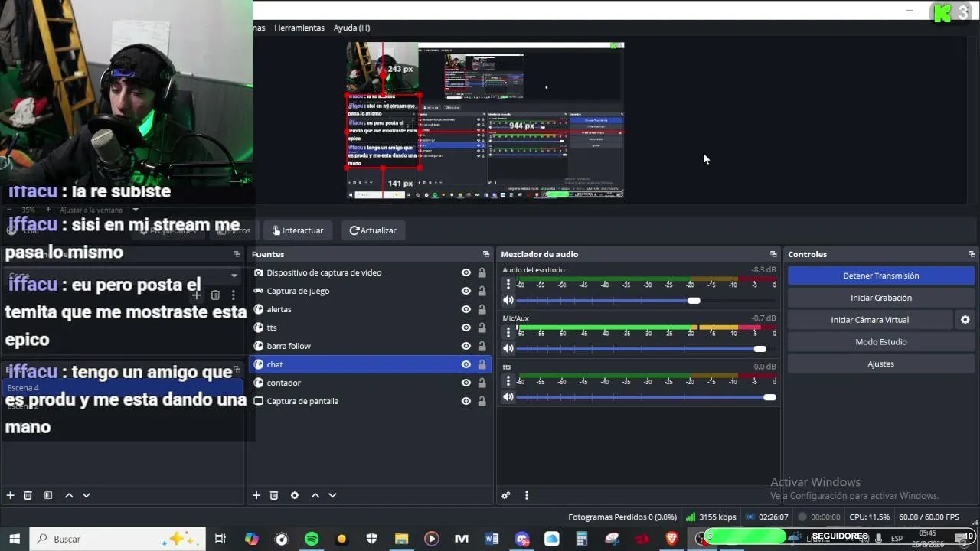Hide Dispositivo de captura de video source
The image size is (980, 551).
point(465,272)
